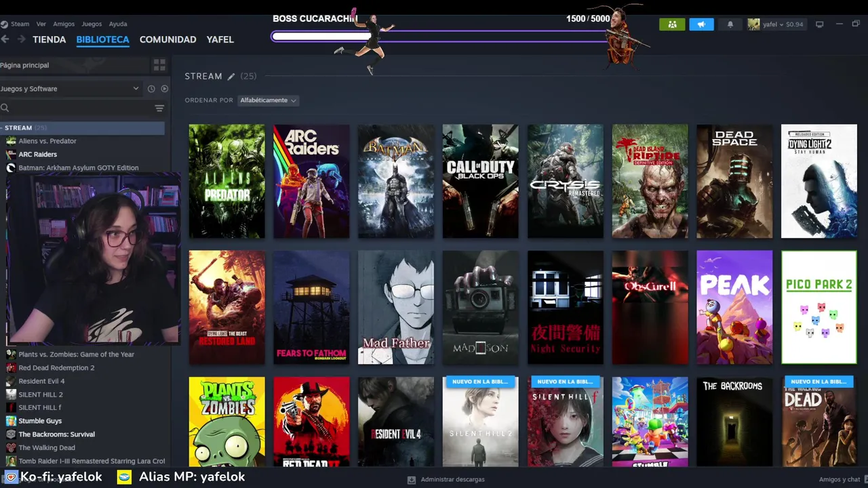Open the yafel account dropdown

pos(783,24)
